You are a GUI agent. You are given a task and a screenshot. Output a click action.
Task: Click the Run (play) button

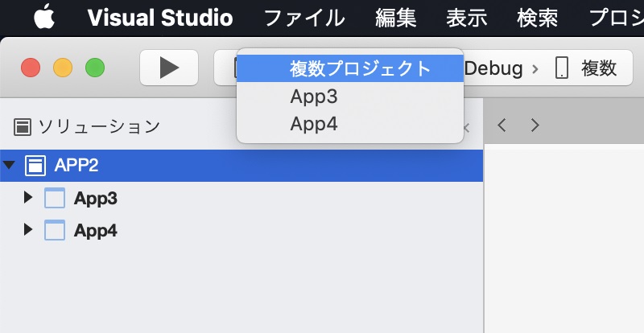[169, 68]
